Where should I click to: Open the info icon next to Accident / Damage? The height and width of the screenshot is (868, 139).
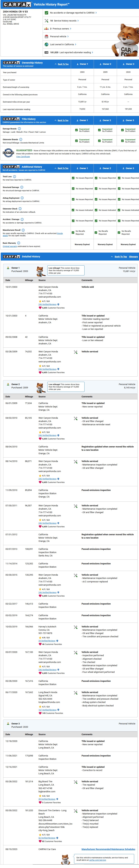pyautogui.click(x=22, y=219)
